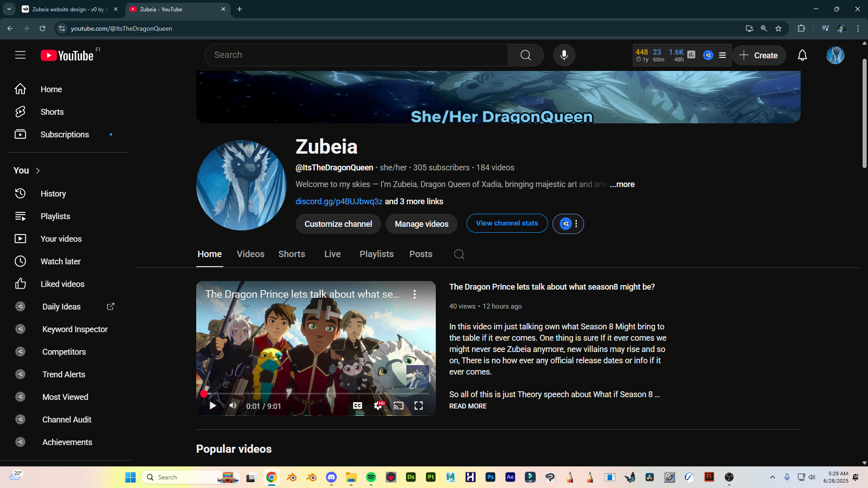Open the notifications bell

(x=802, y=55)
